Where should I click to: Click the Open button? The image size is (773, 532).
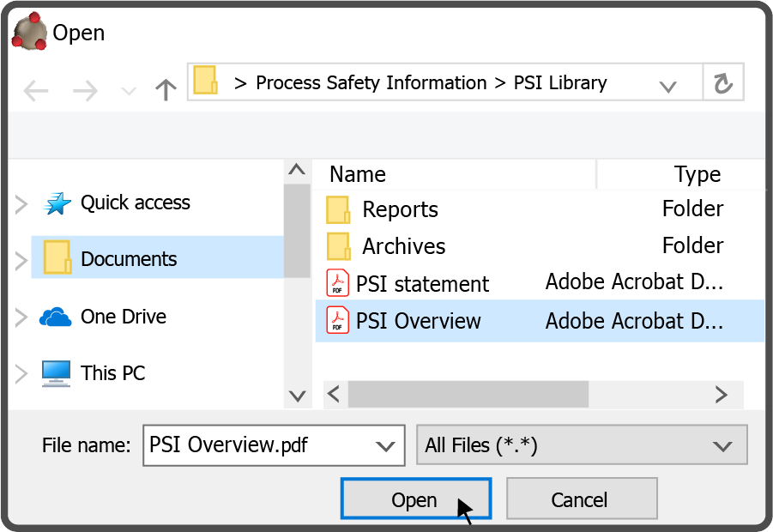point(415,499)
